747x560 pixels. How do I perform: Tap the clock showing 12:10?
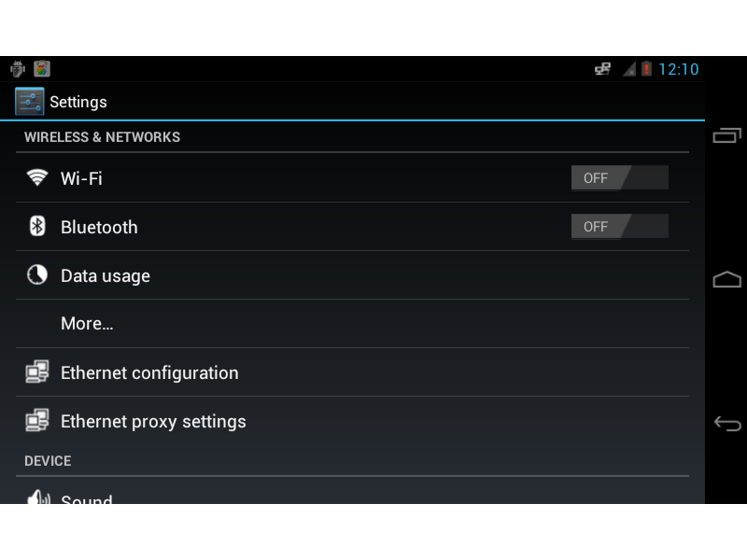(x=679, y=69)
